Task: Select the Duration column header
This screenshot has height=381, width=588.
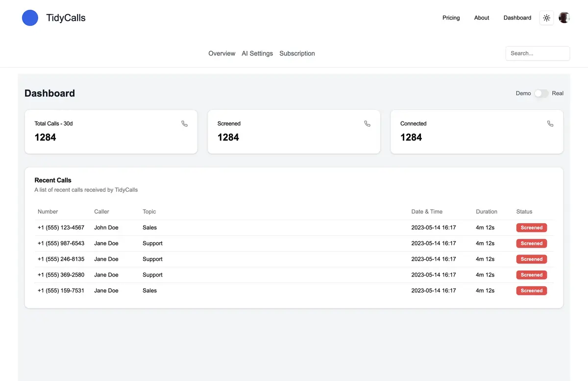Action: coord(486,211)
